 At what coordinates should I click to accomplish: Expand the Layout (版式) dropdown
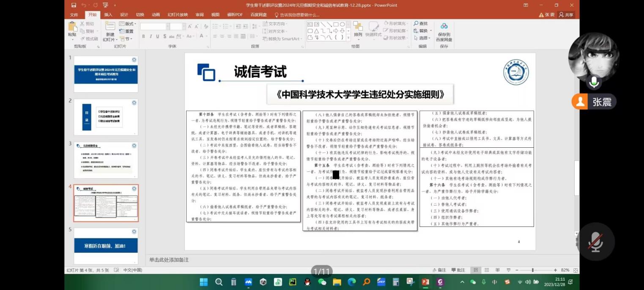[x=127, y=24]
